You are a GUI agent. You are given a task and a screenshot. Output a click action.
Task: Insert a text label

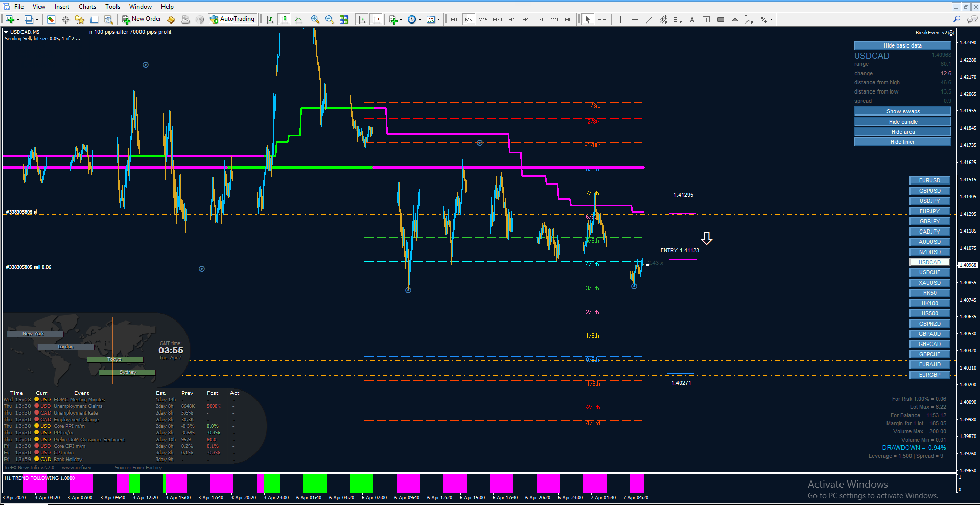pos(706,19)
